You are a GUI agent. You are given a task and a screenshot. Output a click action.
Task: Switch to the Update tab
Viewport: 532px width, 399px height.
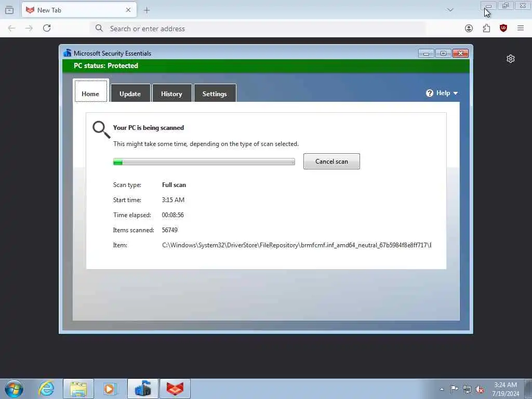(x=130, y=94)
